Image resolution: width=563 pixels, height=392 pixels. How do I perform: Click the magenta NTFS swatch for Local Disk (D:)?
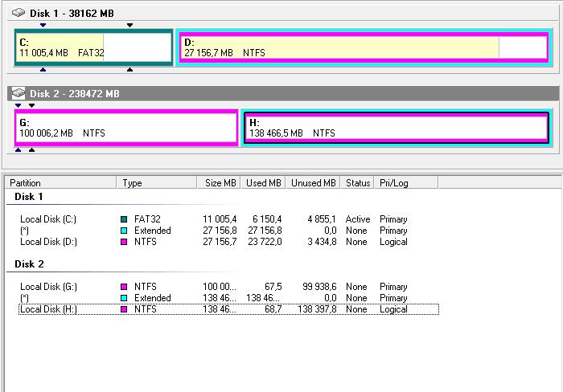[x=124, y=242]
